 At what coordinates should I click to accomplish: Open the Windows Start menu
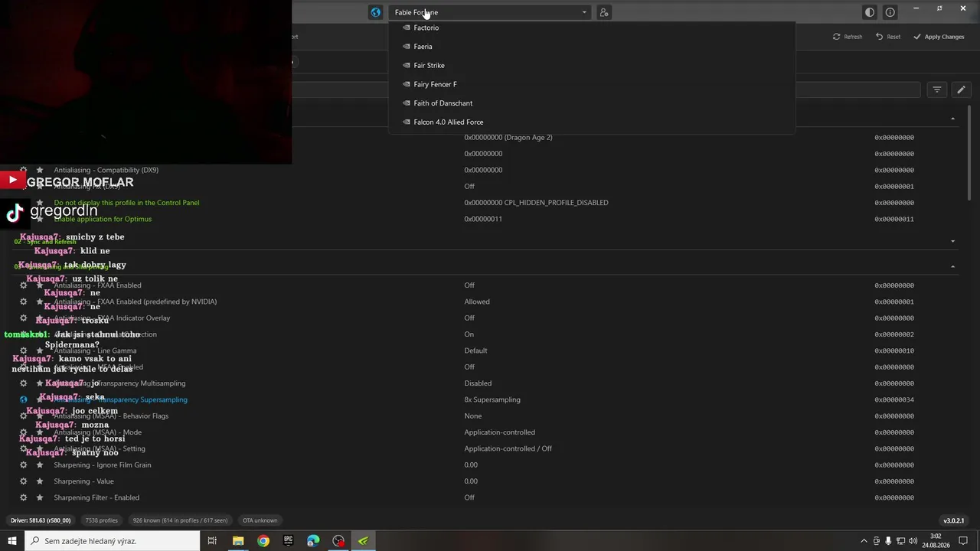coord(12,541)
